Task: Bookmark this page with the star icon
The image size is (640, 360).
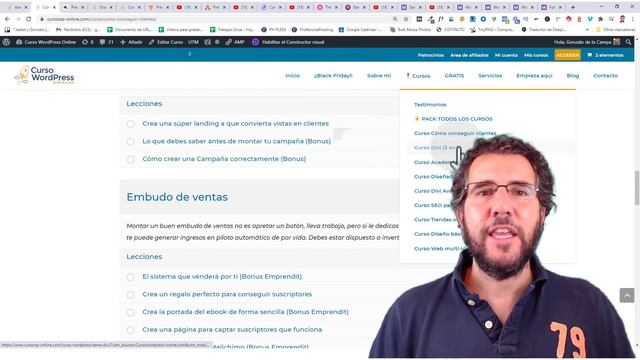Action: coord(406,19)
